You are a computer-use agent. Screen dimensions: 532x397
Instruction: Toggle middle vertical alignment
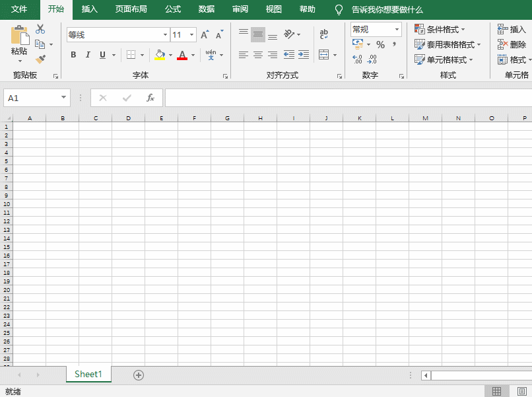tap(258, 34)
